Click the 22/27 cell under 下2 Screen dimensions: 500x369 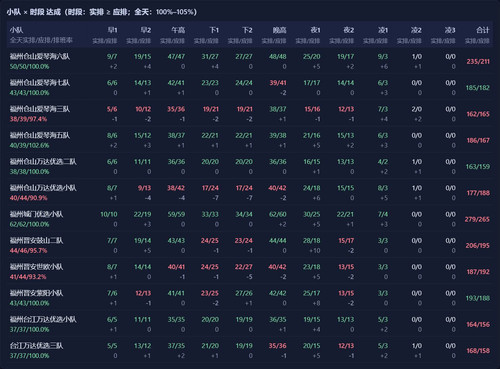pos(244,267)
